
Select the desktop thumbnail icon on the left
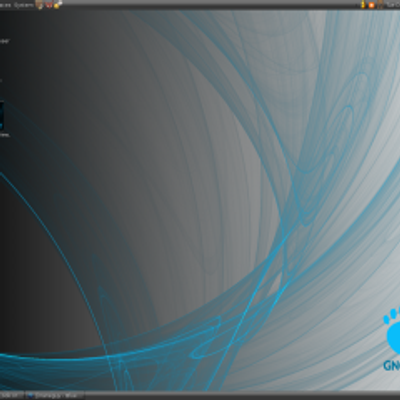(2, 116)
